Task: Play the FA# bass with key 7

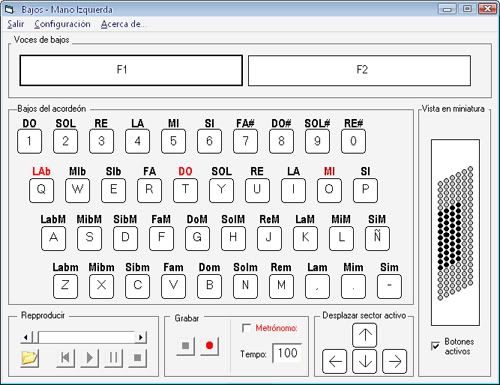Action: click(246, 141)
